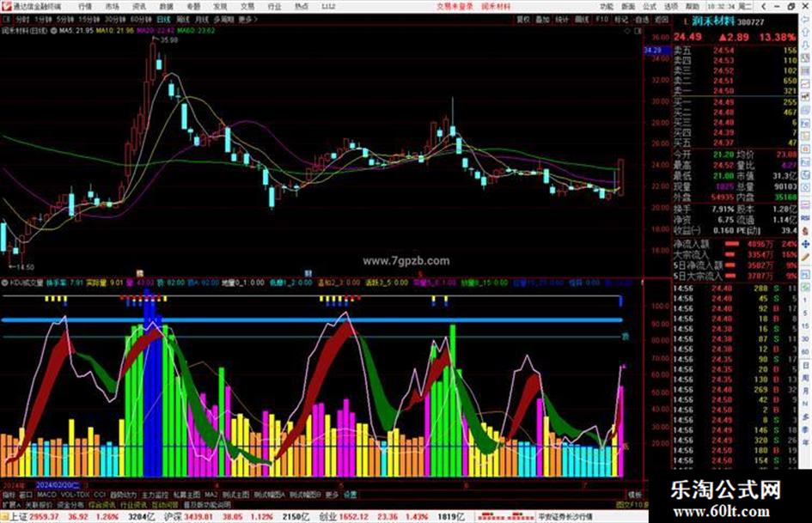Switch to the 分时 chart period

21,19
